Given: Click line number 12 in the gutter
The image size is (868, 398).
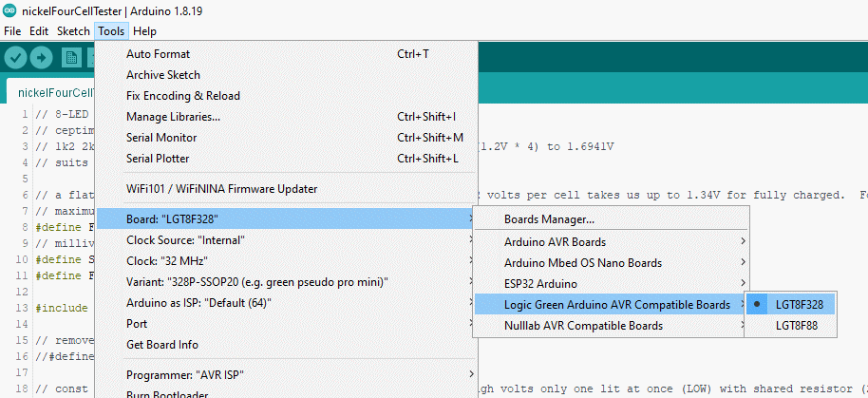Looking at the screenshot, I should point(22,292).
